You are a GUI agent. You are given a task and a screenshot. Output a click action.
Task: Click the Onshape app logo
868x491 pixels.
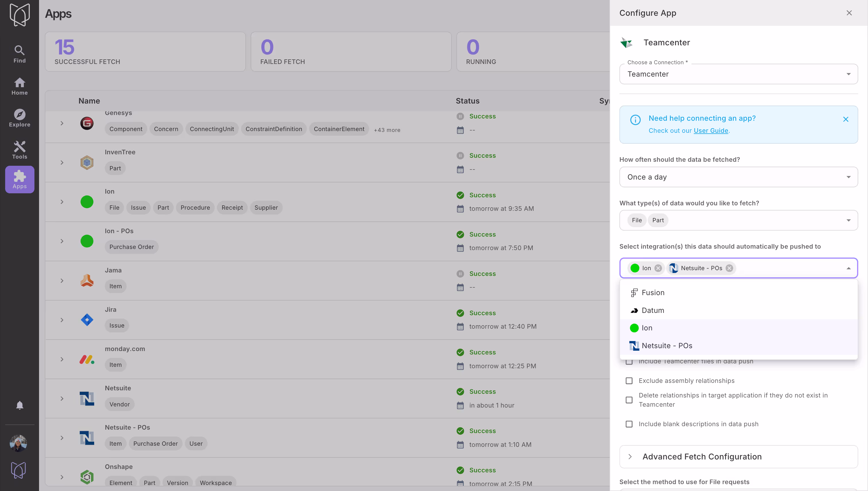pyautogui.click(x=87, y=477)
